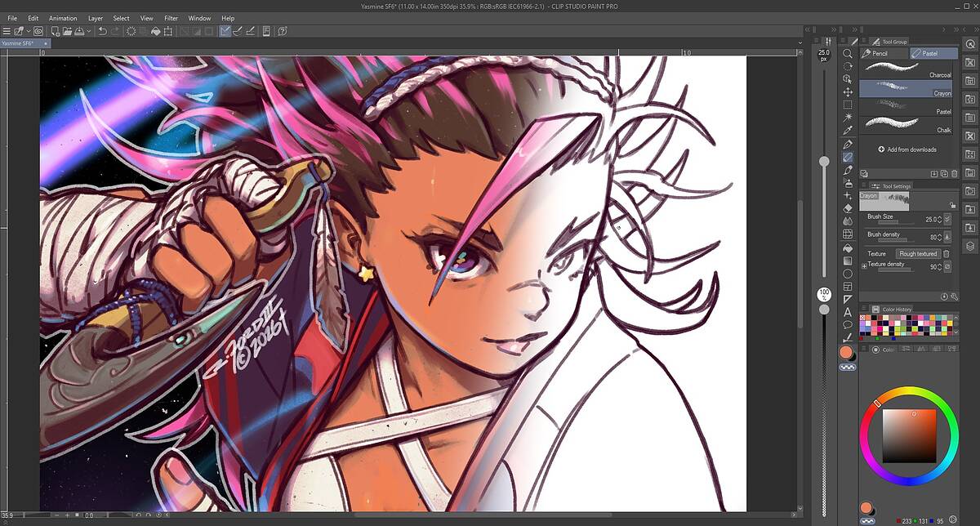The height and width of the screenshot is (526, 980).
Task: Select the Frame border tool
Action: [x=848, y=286]
